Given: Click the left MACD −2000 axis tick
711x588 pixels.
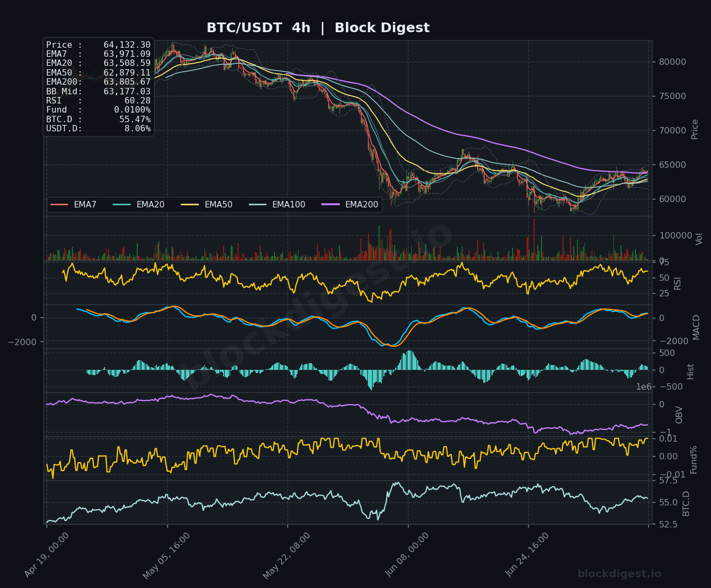Looking at the screenshot, I should 23,342.
